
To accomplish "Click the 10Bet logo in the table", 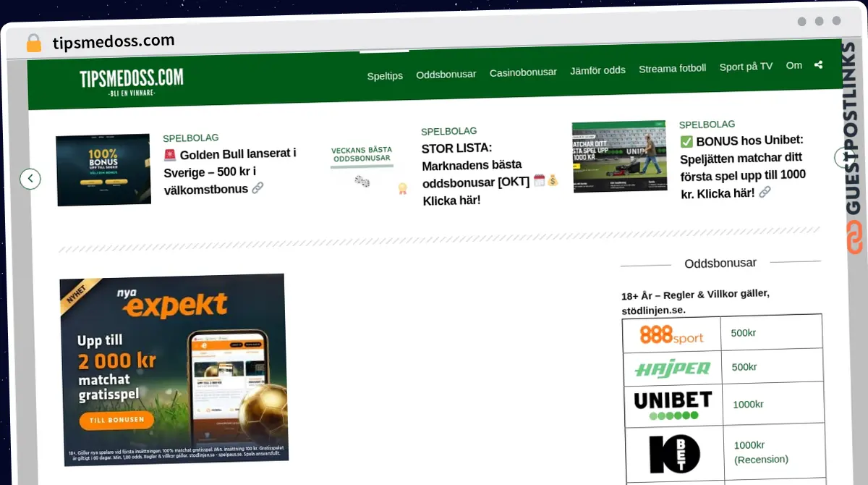I will [674, 454].
